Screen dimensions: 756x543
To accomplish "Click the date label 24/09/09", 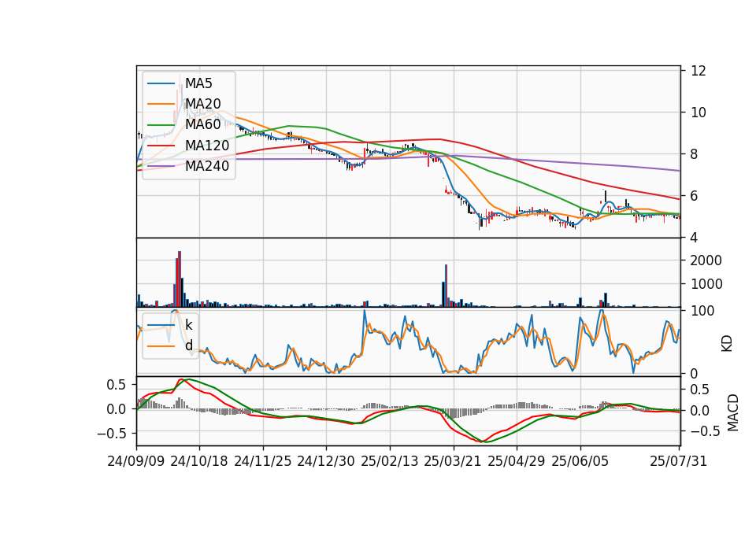I will click(x=136, y=461).
